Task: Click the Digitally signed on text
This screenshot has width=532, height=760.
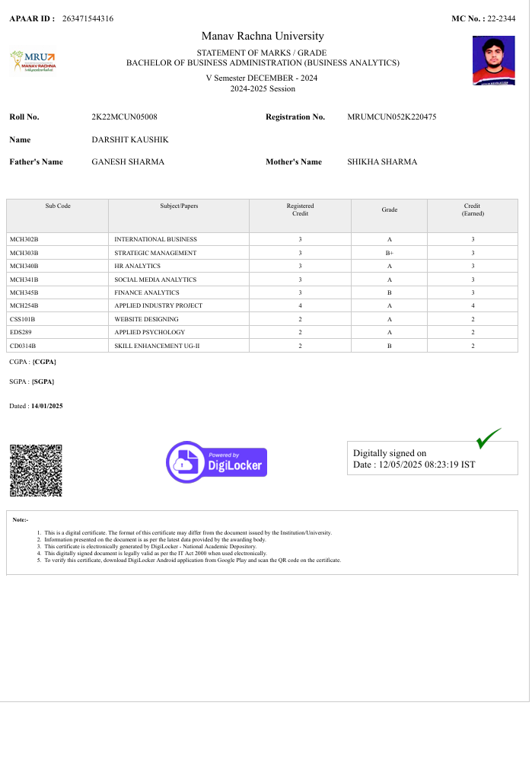Action: click(x=390, y=453)
